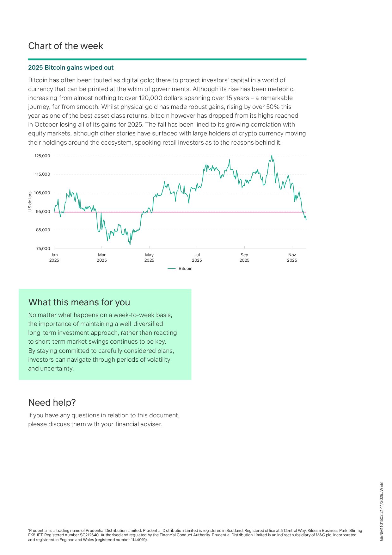Screen dimensions: 392x555
Task: Click the 125,000 y-axis label
Action: (x=42, y=156)
